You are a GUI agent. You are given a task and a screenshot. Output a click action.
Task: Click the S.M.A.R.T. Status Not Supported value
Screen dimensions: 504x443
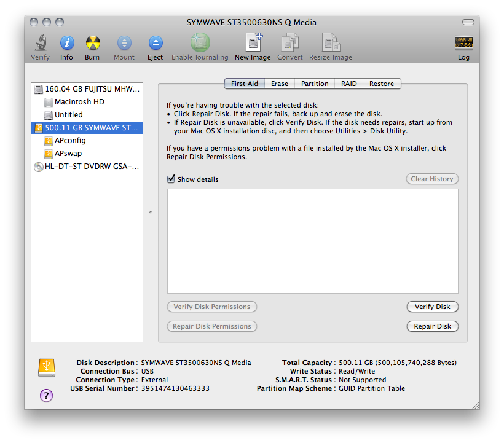pyautogui.click(x=362, y=380)
